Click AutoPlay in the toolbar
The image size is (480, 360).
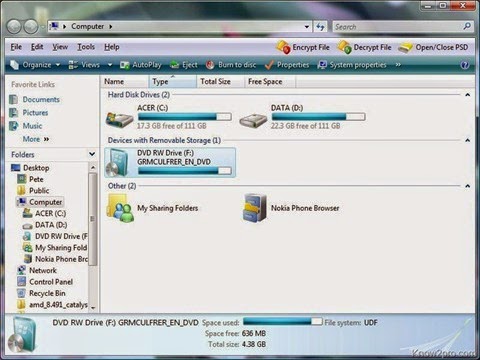(x=141, y=65)
